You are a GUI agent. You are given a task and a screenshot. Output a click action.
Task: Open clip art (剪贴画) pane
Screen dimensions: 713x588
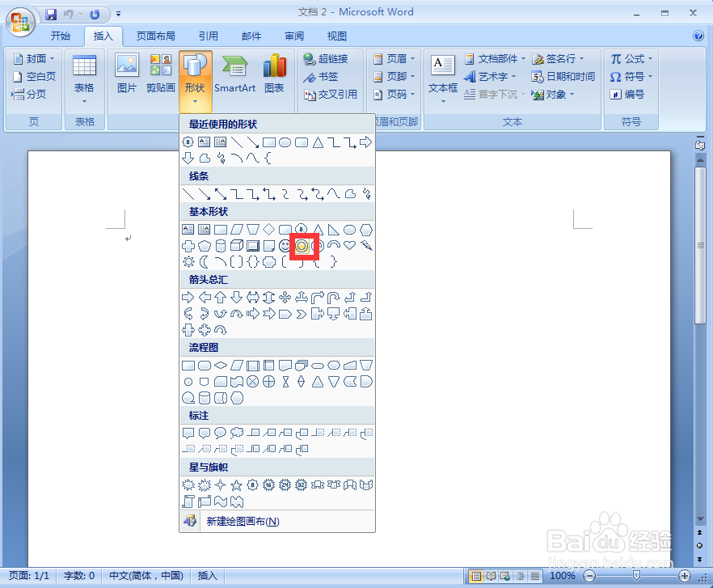point(161,74)
